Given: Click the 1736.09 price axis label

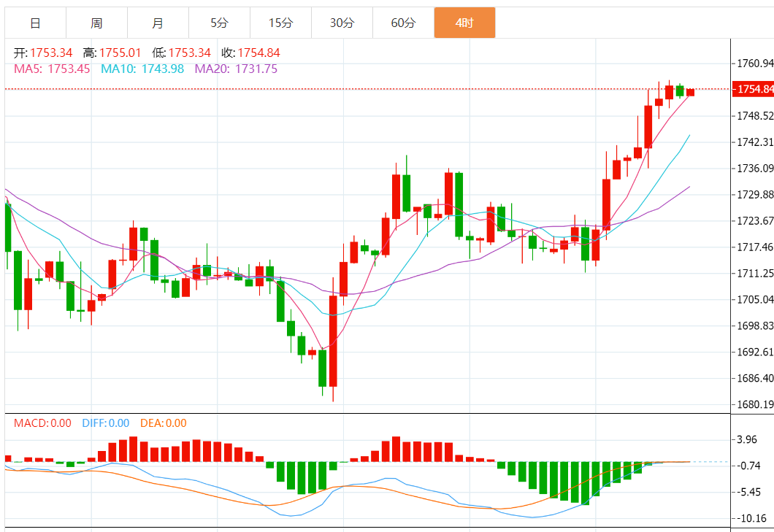Looking at the screenshot, I should coord(755,169).
